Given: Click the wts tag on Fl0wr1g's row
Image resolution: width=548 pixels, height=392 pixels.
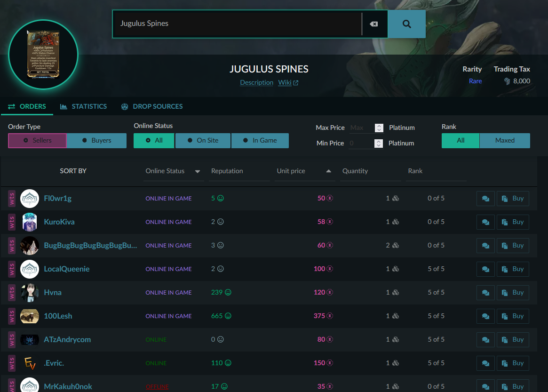Looking at the screenshot, I should pyautogui.click(x=12, y=198).
